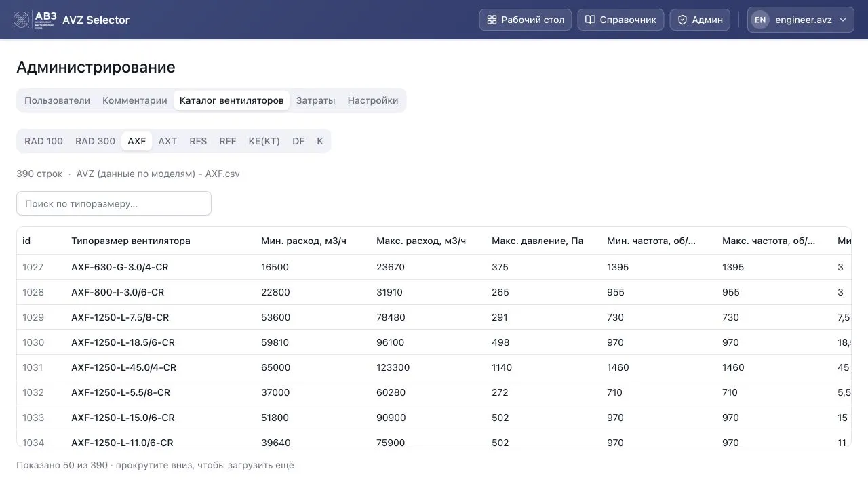Select the DF series tab
The height and width of the screenshot is (488, 868).
[298, 141]
